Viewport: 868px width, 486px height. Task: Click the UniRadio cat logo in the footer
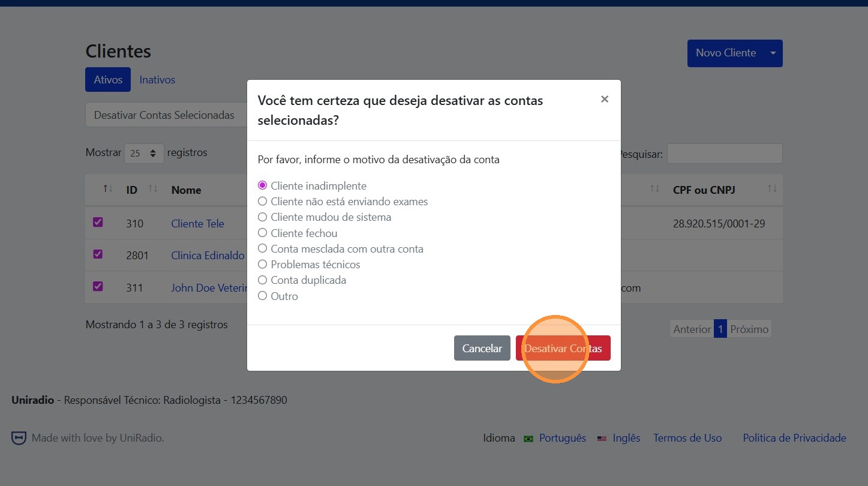[x=18, y=437]
